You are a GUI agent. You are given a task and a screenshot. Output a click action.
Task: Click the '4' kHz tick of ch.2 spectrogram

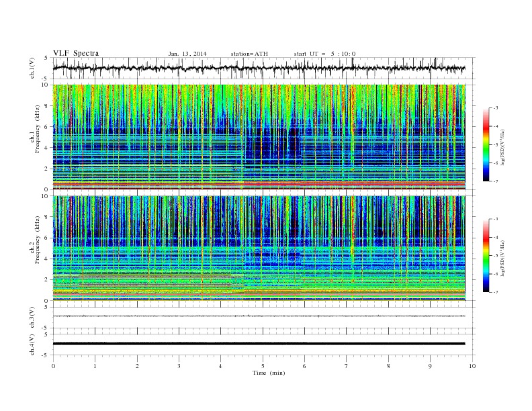click(47, 259)
